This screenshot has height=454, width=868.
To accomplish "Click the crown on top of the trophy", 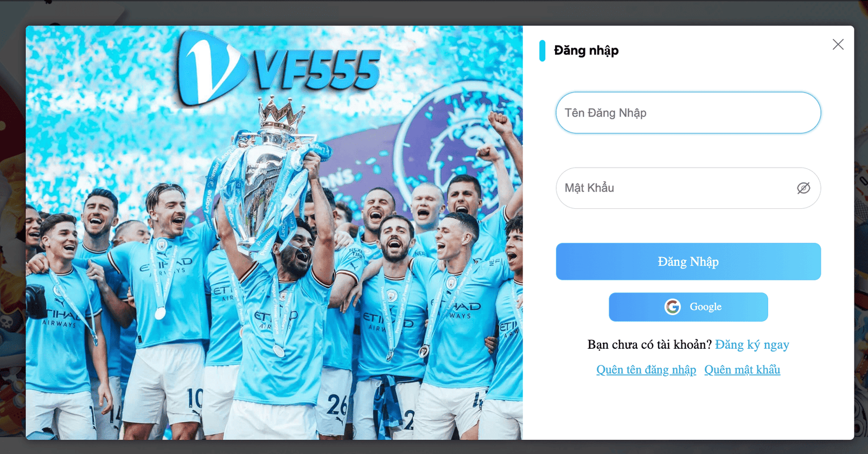I will coord(281,114).
